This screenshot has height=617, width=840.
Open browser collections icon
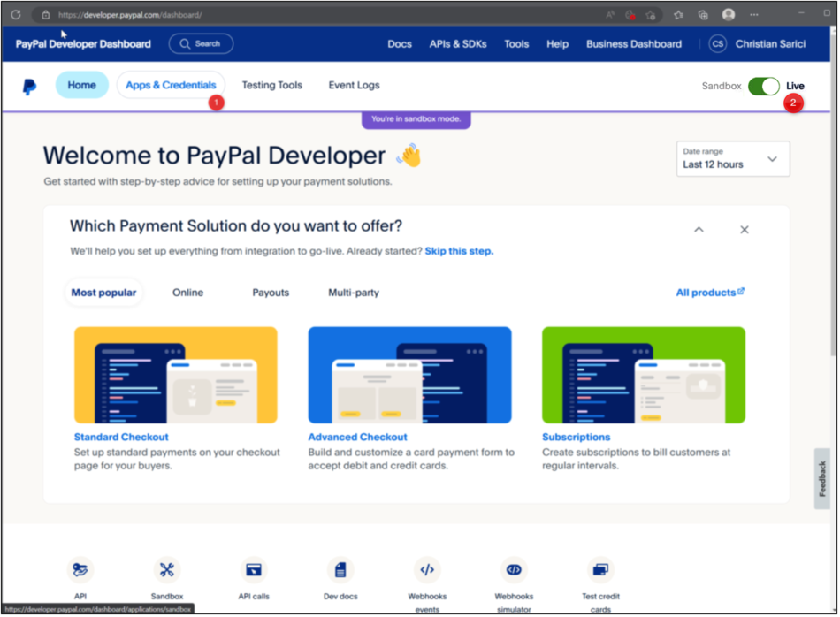(704, 15)
